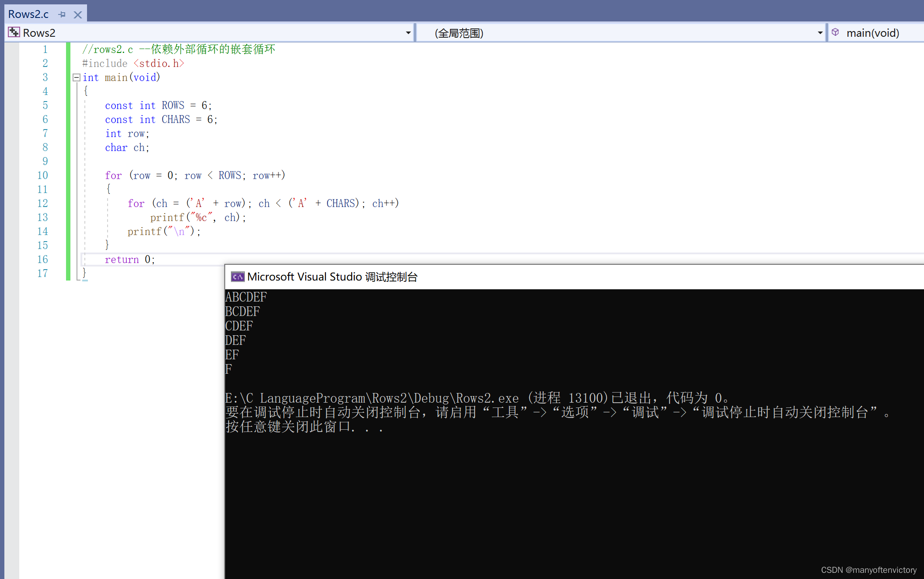The width and height of the screenshot is (924, 579).
Task: Click 'int main(void)' on line 3
Action: (x=121, y=77)
